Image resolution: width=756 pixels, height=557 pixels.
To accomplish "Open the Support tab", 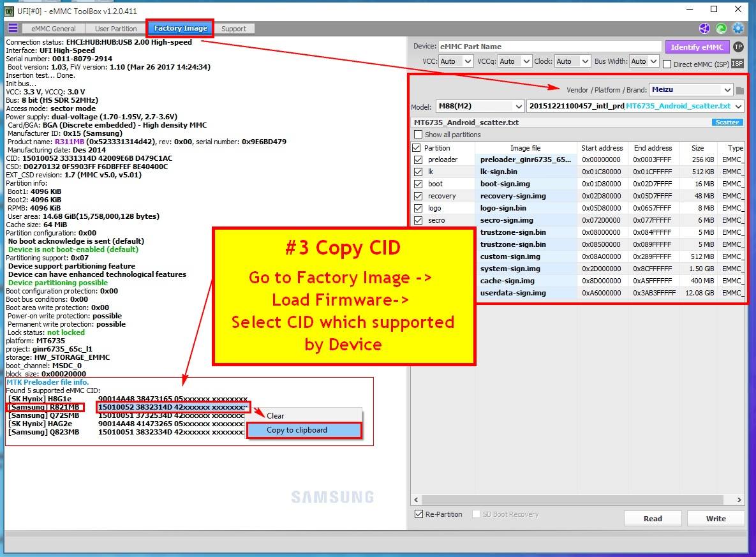I will coord(234,29).
